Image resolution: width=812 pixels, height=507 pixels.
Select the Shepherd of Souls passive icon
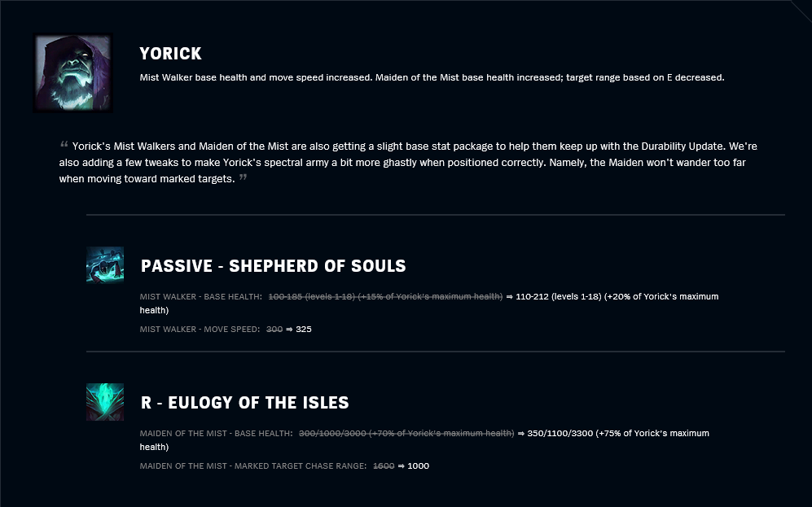click(x=105, y=264)
